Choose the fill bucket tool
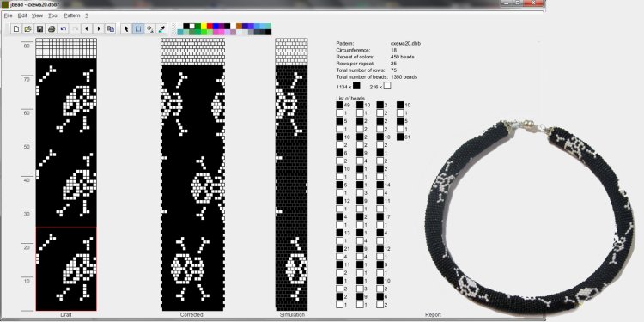The height and width of the screenshot is (322, 644). (x=150, y=28)
